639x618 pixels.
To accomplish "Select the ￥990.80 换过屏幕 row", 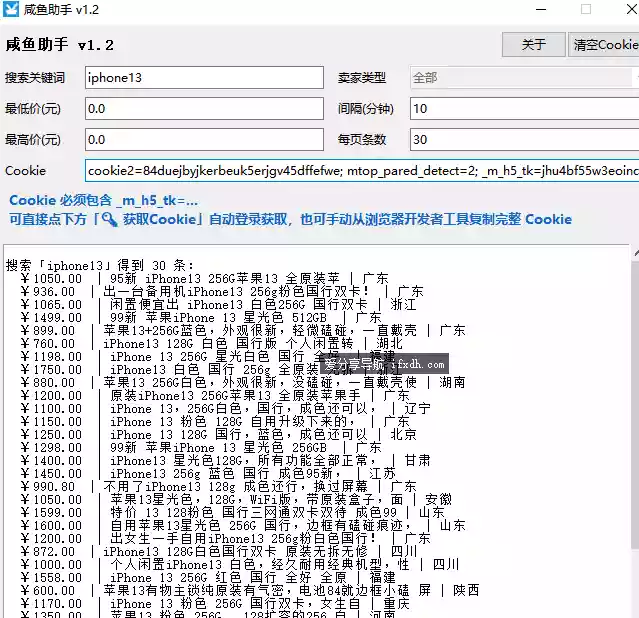I will click(218, 487).
